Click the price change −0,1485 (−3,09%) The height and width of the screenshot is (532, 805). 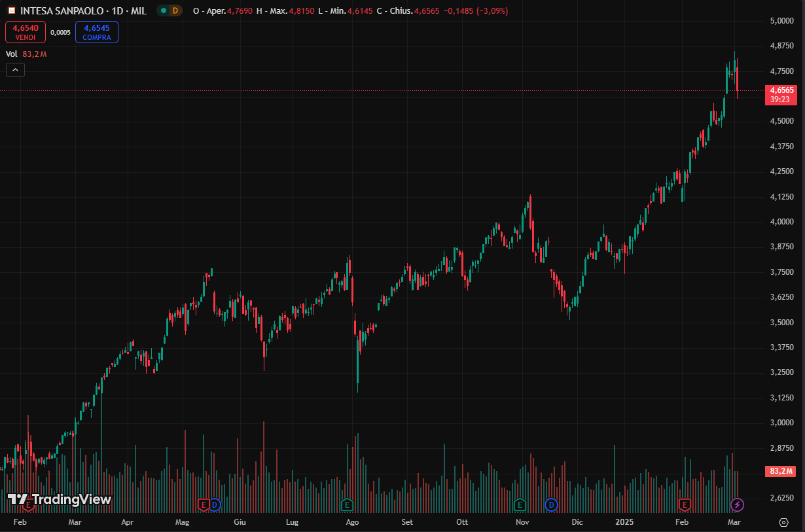point(476,11)
